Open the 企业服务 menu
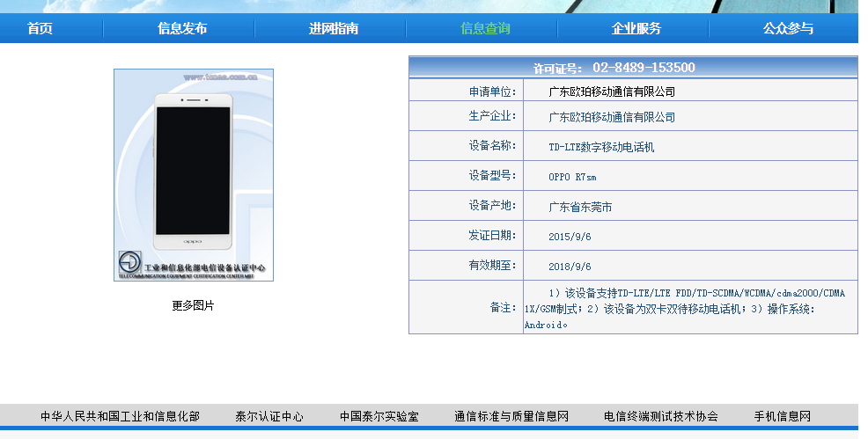The width and height of the screenshot is (868, 439). pyautogui.click(x=636, y=28)
